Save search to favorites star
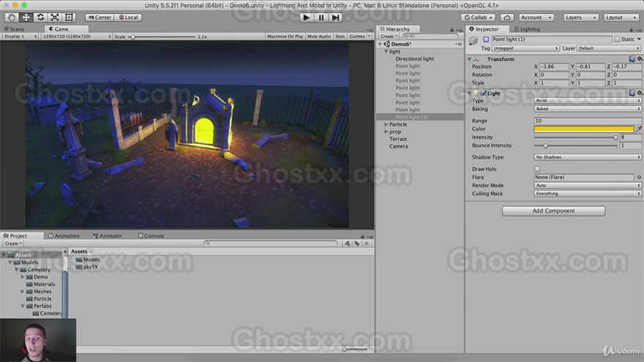 point(367,244)
